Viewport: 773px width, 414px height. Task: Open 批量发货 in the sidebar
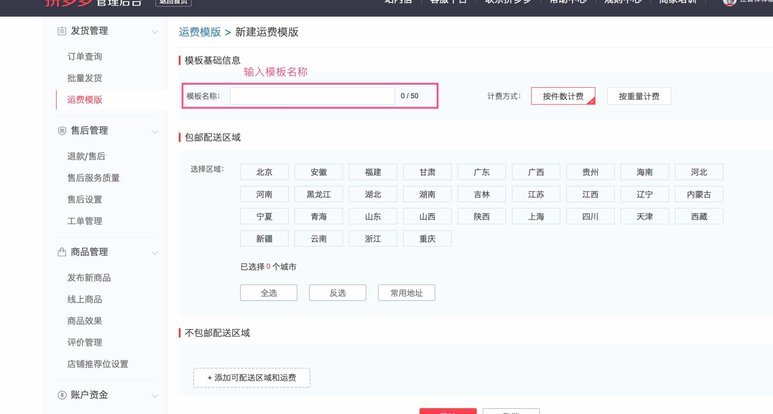(x=85, y=78)
